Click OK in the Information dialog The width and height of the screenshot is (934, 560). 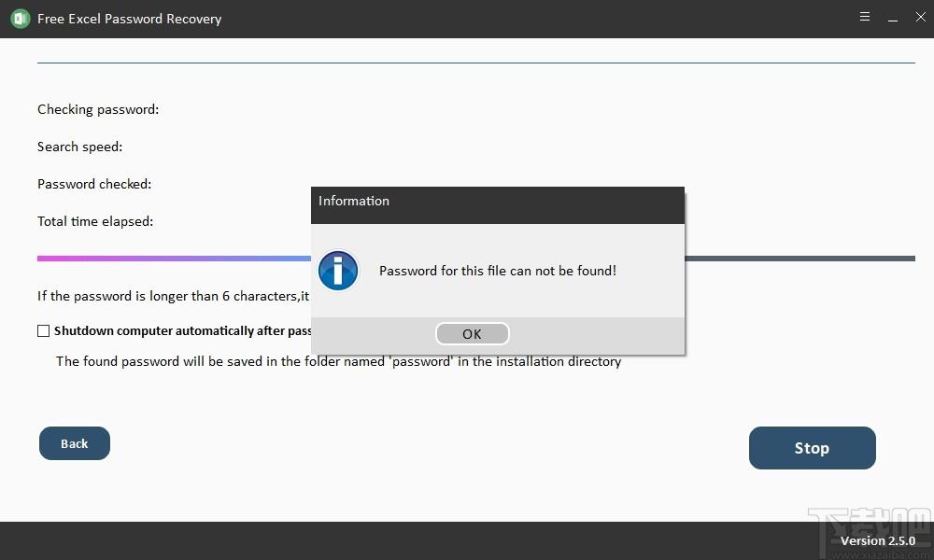[472, 334]
